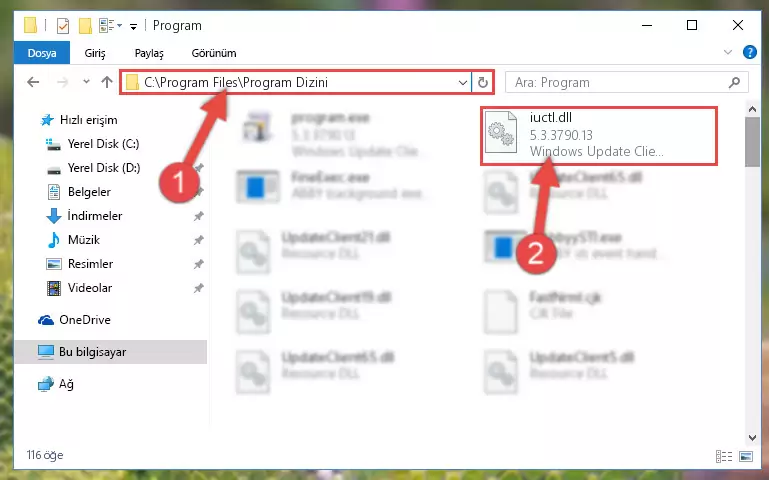769x480 pixels.
Task: Refresh the Program Dizini folder
Action: point(483,82)
